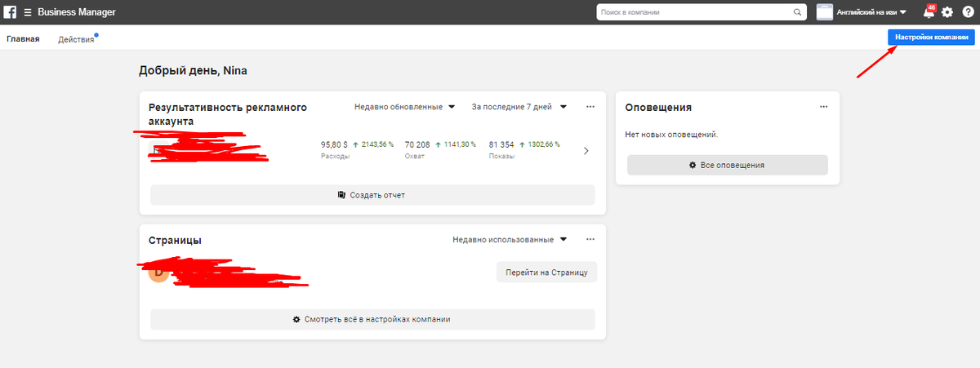Click the Настройки компании button
Viewport: 980px width, 368px height.
932,38
